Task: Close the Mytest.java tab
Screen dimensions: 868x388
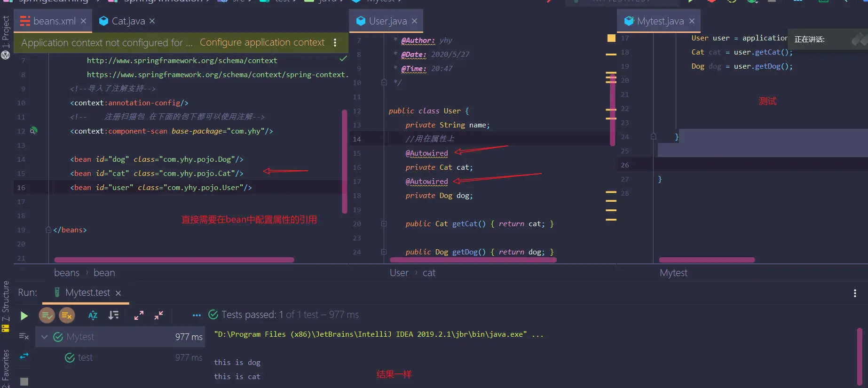Action: (692, 21)
